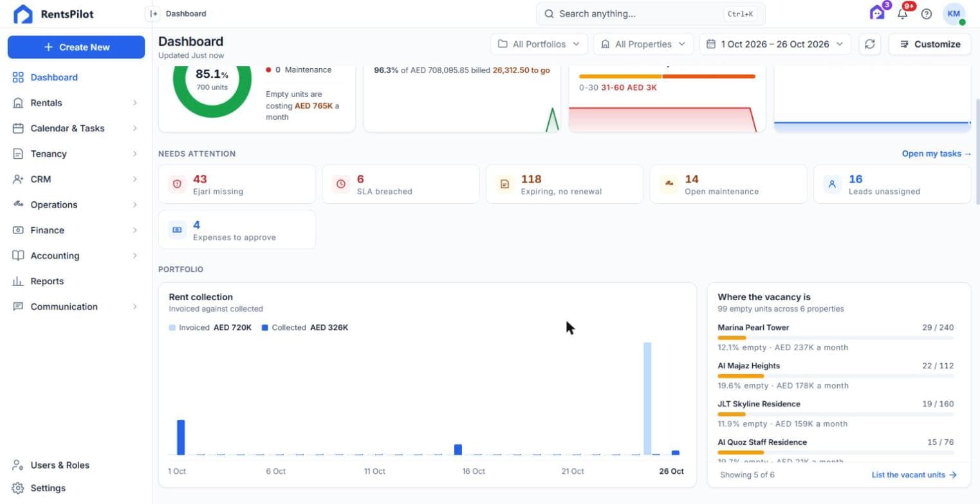Open the KM user avatar menu
The height and width of the screenshot is (504, 980).
[x=954, y=14]
